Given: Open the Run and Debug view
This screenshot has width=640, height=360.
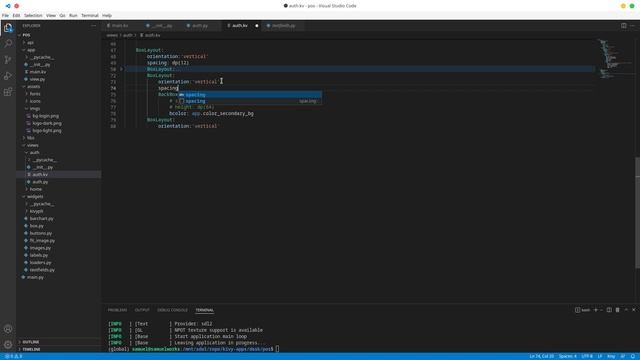Looking at the screenshot, I should pos(8,76).
